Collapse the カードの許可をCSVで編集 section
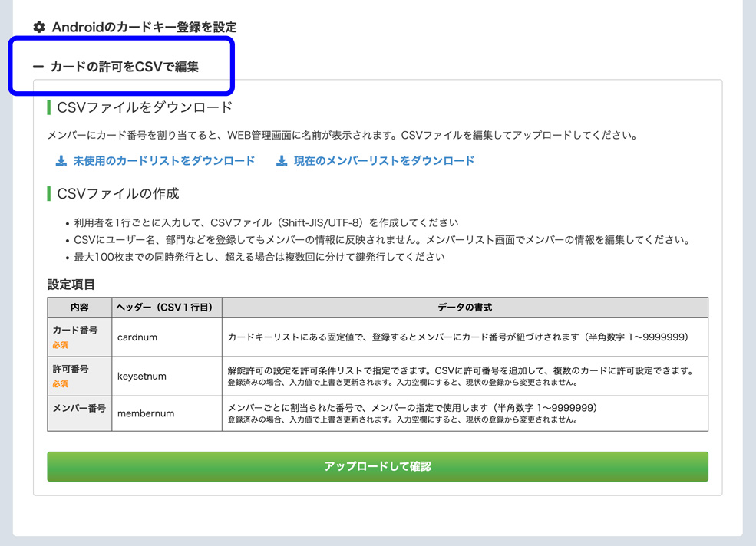 click(x=124, y=67)
